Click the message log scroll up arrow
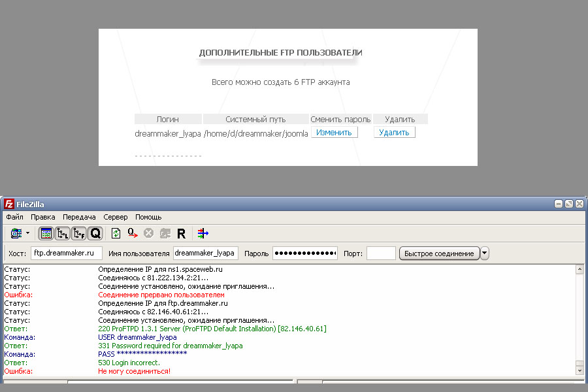Screen dimensions: 588x392 (580, 269)
